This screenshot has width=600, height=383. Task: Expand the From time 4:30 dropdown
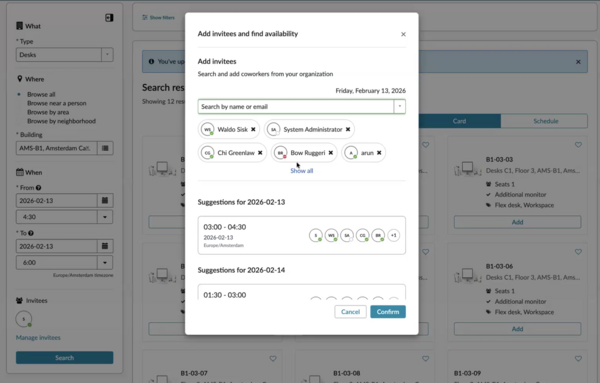[x=105, y=217]
